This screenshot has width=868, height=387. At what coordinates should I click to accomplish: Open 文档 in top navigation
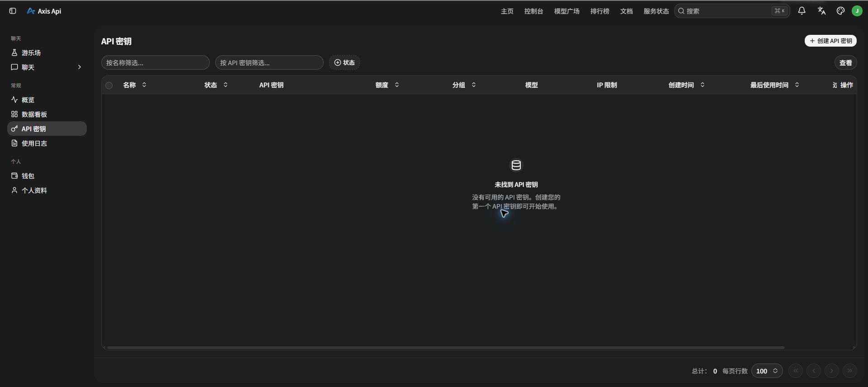coord(626,11)
